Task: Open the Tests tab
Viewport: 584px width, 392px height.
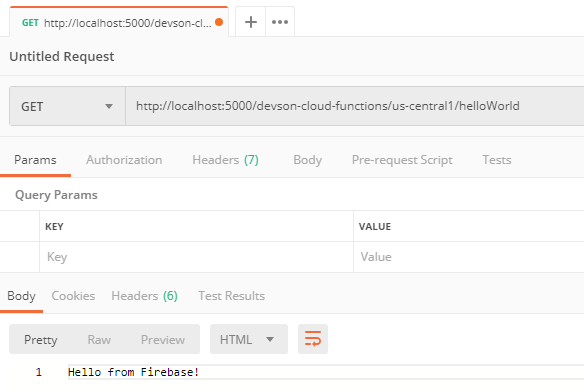Action: [x=497, y=160]
